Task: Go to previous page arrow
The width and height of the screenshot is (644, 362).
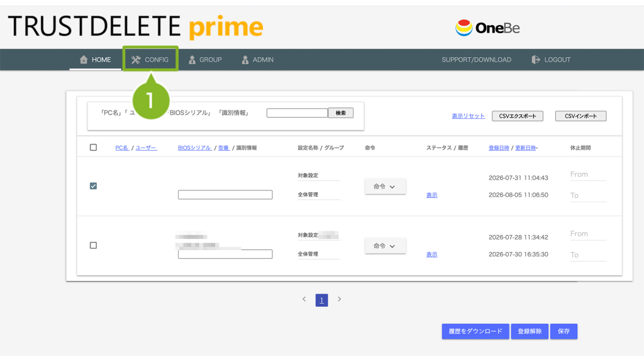Action: point(304,299)
